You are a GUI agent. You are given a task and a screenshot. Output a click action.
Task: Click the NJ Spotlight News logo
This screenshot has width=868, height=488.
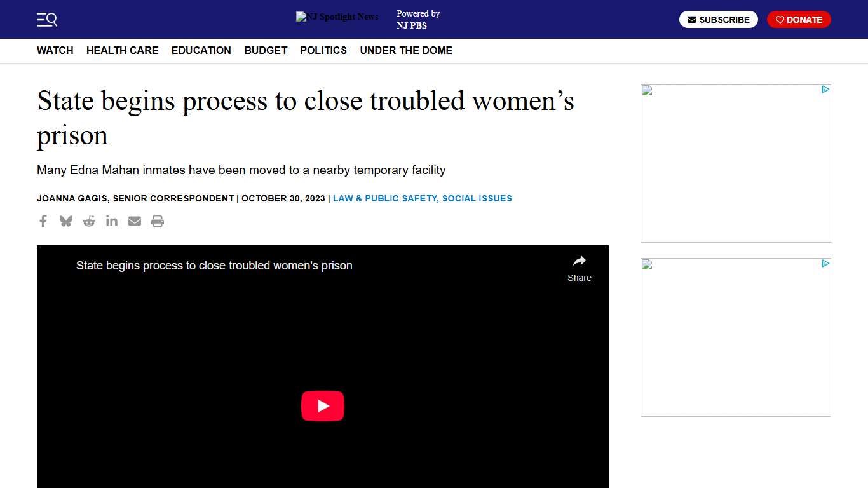tap(337, 17)
